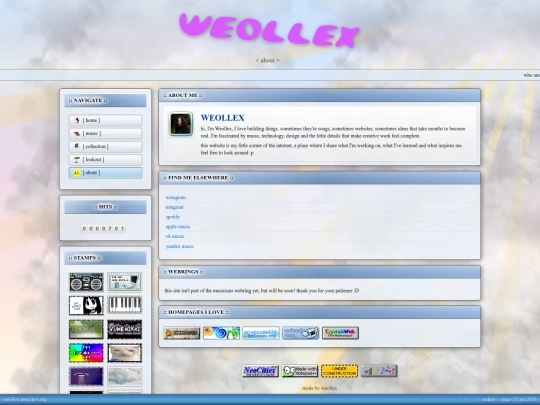Click the '< about >' page subtitle
The width and height of the screenshot is (540, 405).
tap(268, 60)
